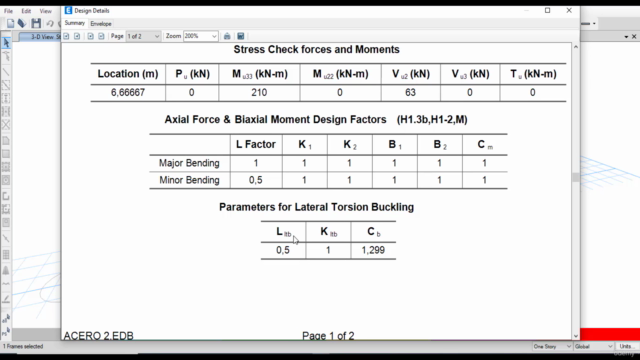Click the Cb value 1,299
This screenshot has height=360, width=640.
coord(373,250)
